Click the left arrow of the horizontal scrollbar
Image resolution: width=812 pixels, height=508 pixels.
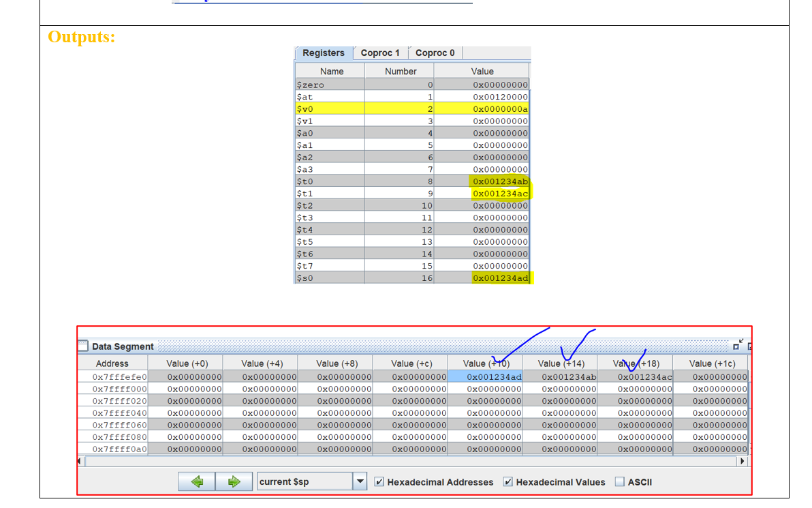[78, 461]
